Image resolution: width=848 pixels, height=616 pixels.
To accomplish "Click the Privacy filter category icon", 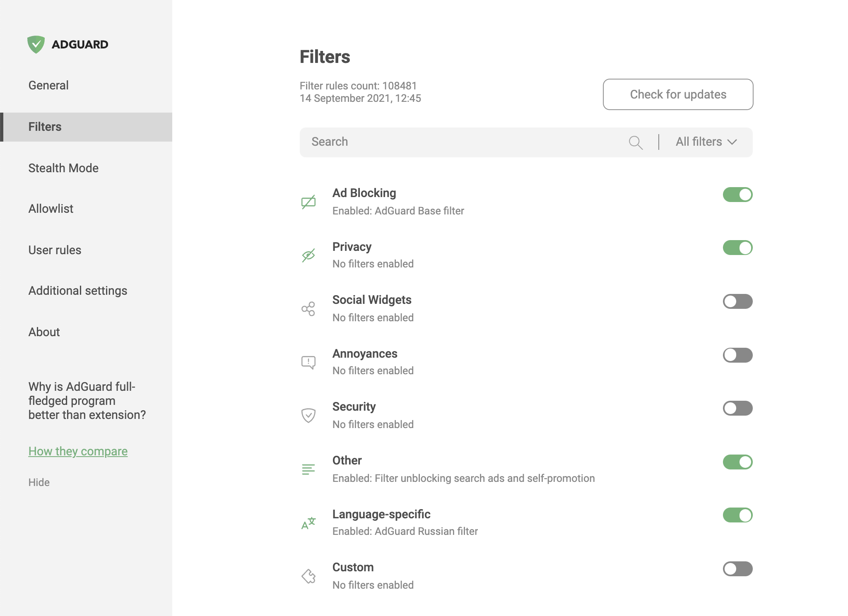I will [308, 255].
